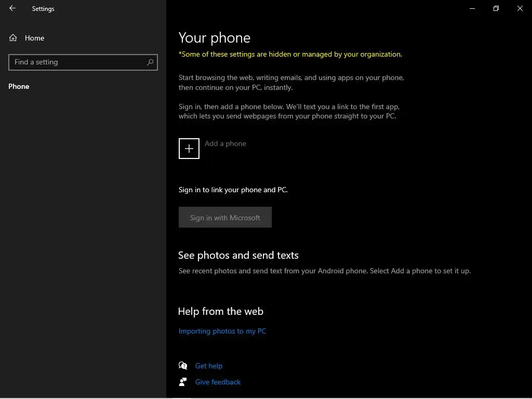Open Importing photos to my PC link
532x399 pixels.
pyautogui.click(x=222, y=331)
